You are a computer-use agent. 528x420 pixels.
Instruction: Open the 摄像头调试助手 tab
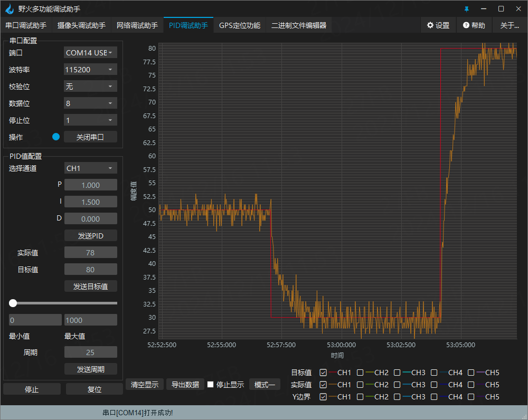click(x=81, y=25)
